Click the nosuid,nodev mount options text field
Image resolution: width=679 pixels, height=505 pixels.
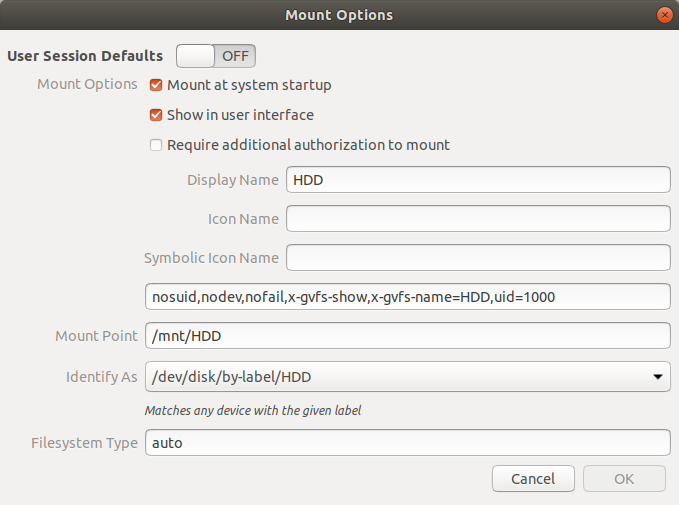pyautogui.click(x=408, y=297)
